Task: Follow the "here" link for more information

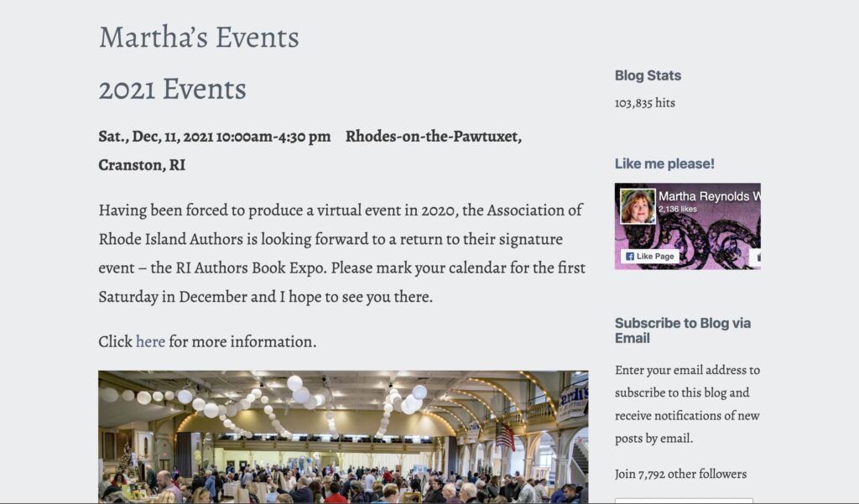Action: [x=150, y=341]
